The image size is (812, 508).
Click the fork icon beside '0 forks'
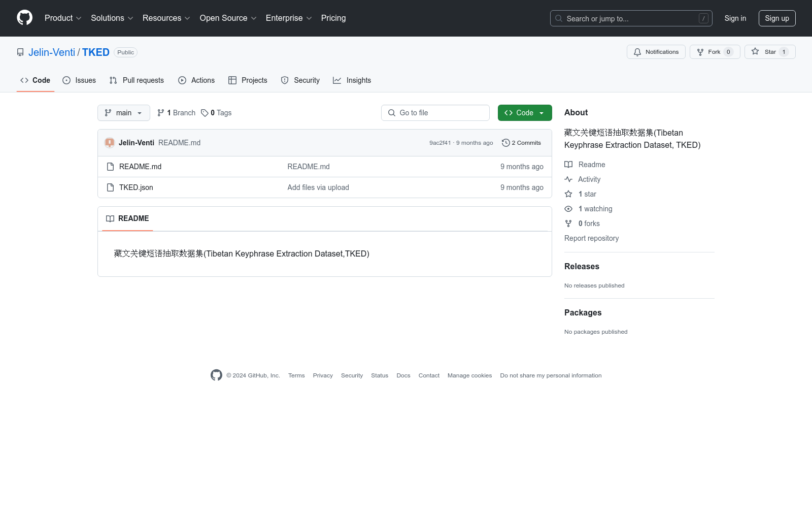pos(568,224)
